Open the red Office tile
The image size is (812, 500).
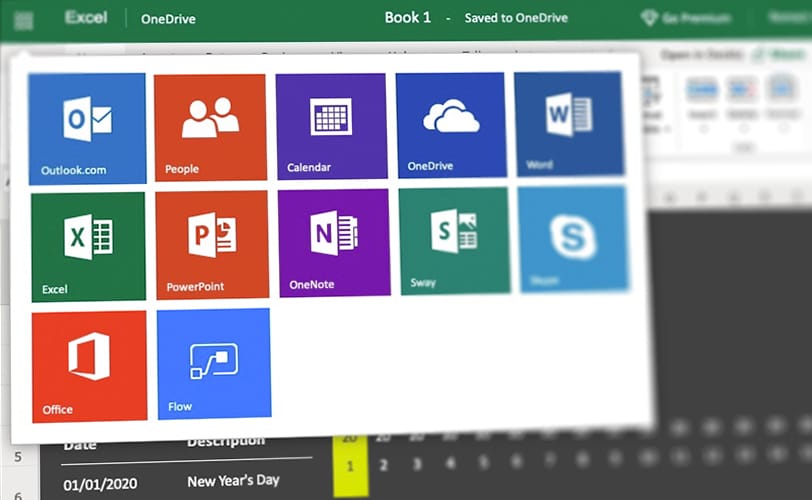pos(89,366)
